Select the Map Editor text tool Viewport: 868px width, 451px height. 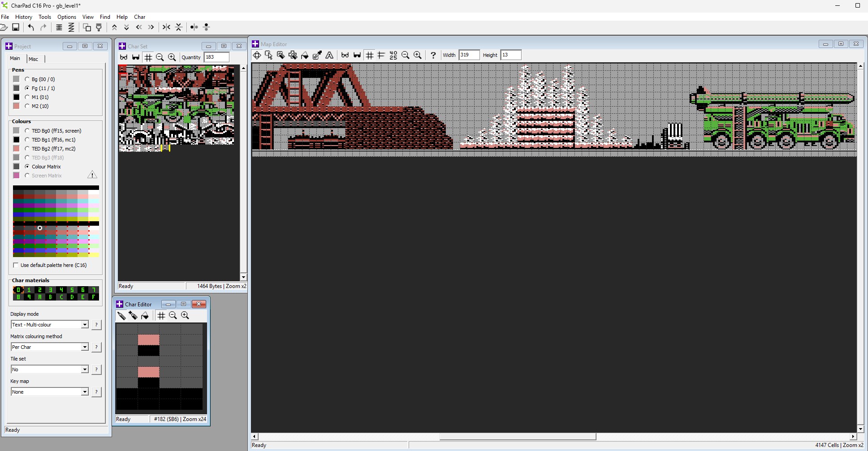(329, 55)
